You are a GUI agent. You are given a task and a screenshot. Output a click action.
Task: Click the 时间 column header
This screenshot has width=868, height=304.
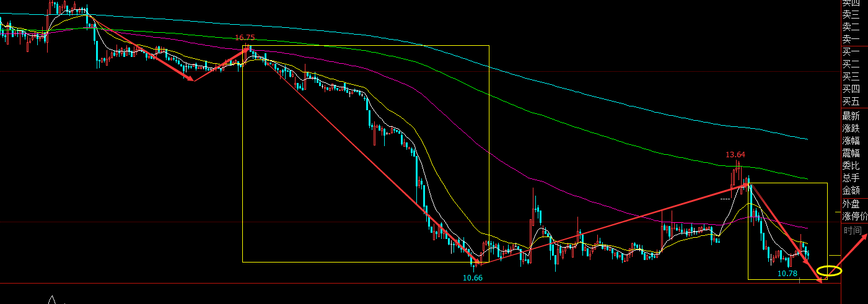click(852, 230)
